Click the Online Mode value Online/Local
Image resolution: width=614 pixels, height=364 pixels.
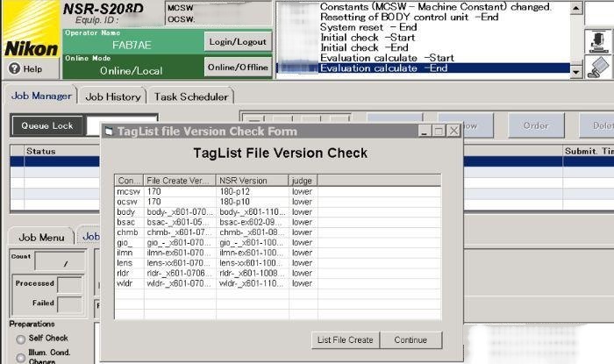[x=132, y=71]
